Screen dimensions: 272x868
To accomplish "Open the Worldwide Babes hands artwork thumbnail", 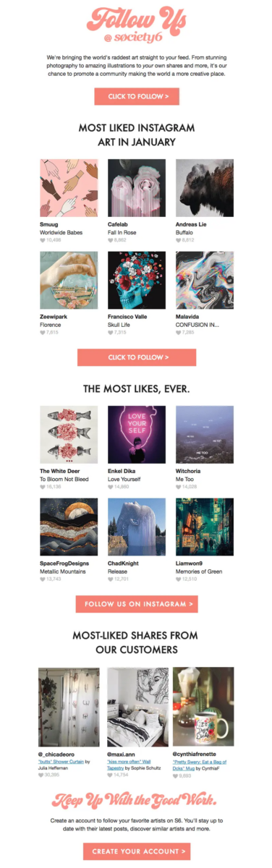I will click(69, 188).
